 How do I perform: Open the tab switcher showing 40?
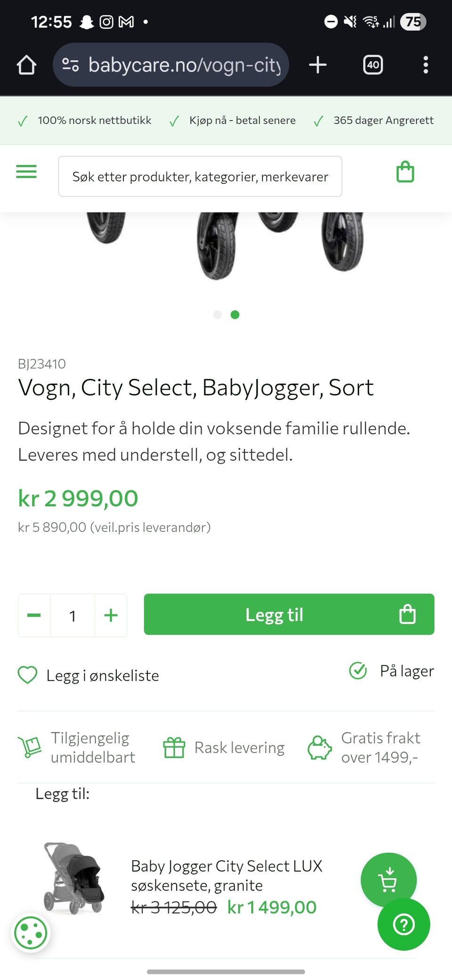click(x=373, y=65)
